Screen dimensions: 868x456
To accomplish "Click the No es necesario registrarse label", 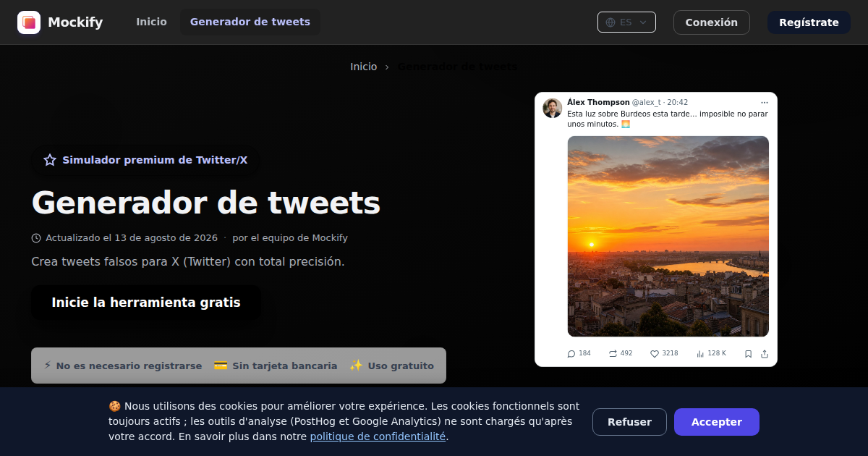I will point(129,366).
